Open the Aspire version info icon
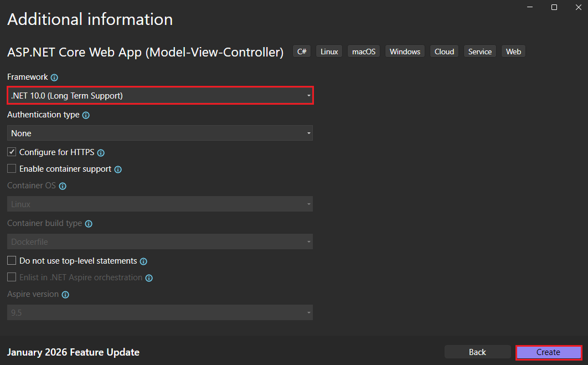The height and width of the screenshot is (365, 588). (x=65, y=294)
